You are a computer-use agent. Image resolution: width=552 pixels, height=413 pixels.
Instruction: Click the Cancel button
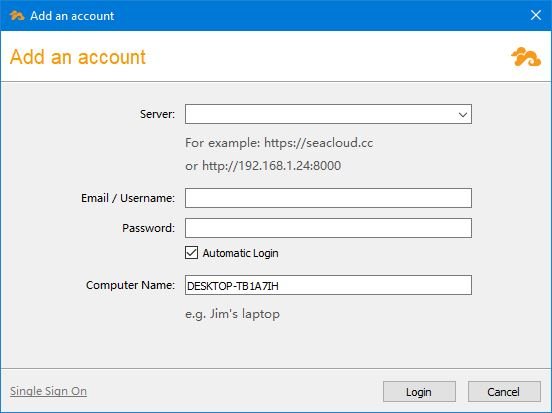coord(504,392)
